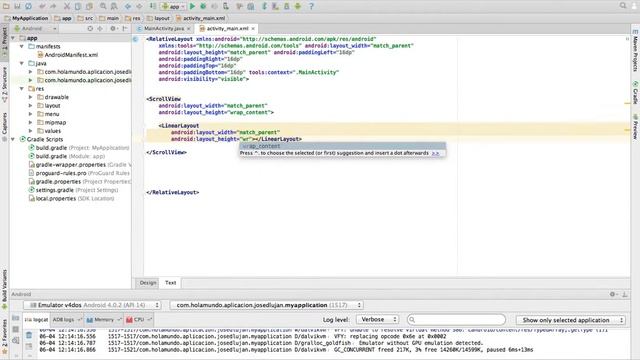Image resolution: width=640 pixels, height=360 pixels.
Task: Select the src breadcrumb
Action: coord(85,18)
